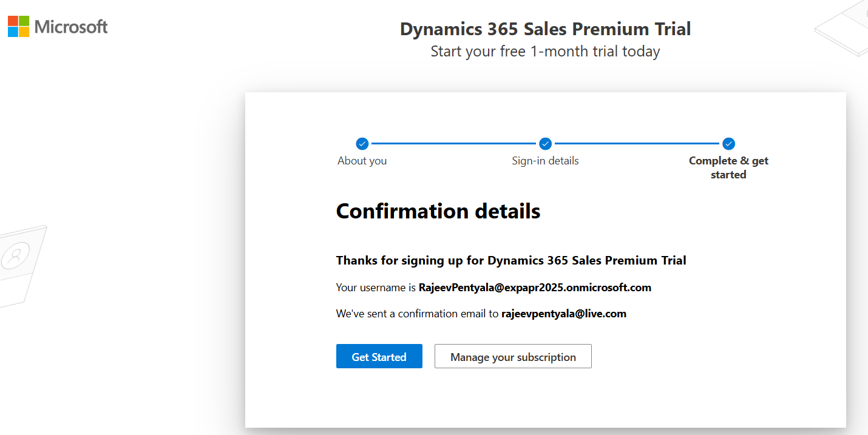Click the user profile card illustration at left
The width and height of the screenshot is (868, 435).
pyautogui.click(x=18, y=261)
